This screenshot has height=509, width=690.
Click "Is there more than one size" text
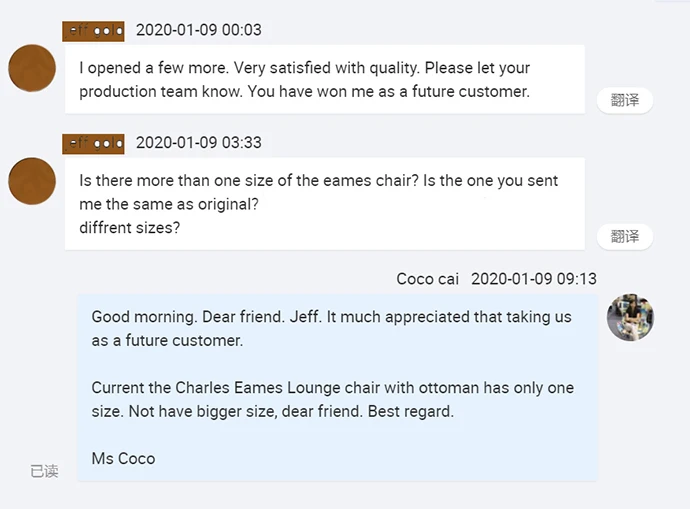[x=318, y=181]
